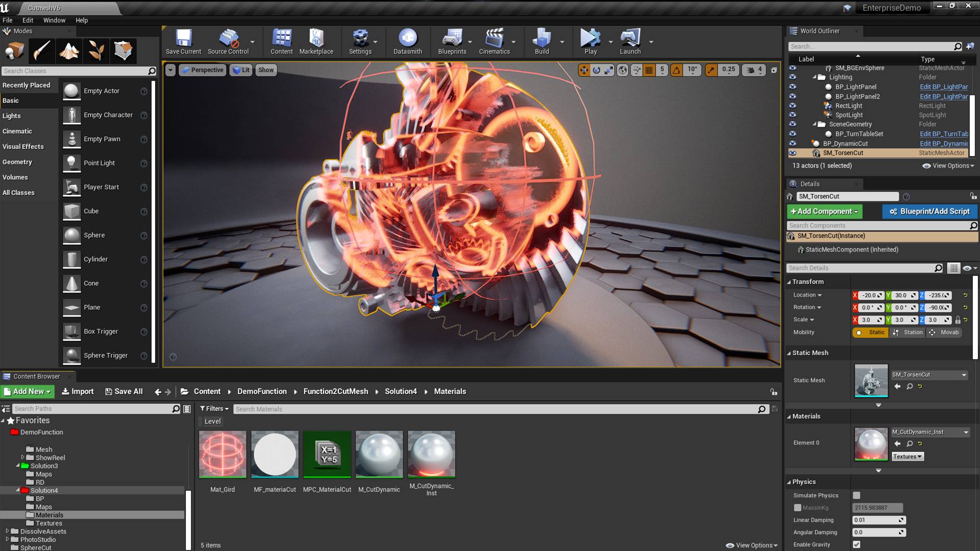The height and width of the screenshot is (551, 980).
Task: Click Add New button
Action: tap(28, 391)
